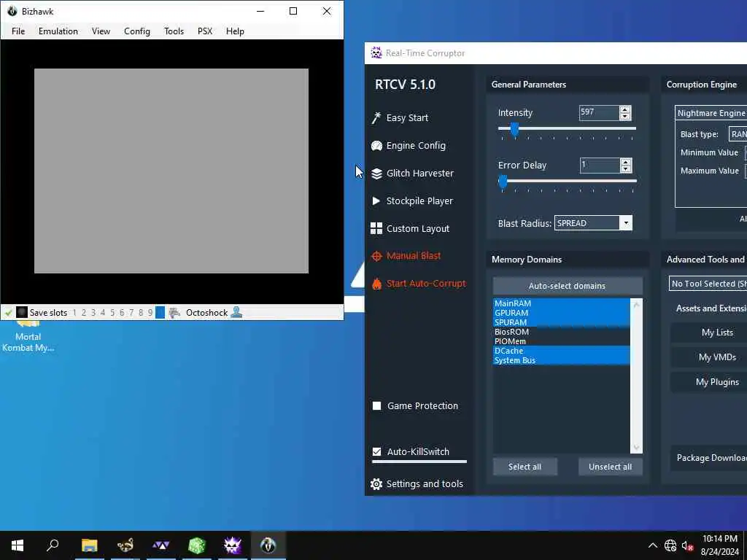Click the Settings and tools gear icon
This screenshot has height=560, width=747.
point(376,484)
